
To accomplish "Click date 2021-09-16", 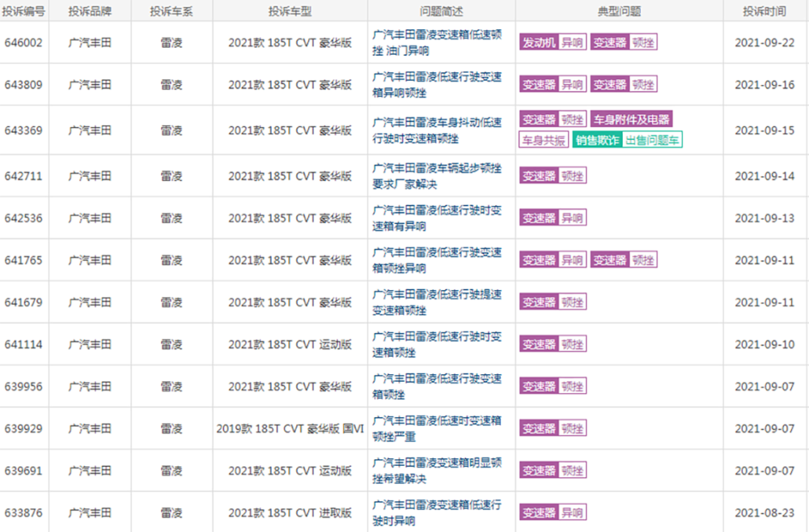I will 765,85.
